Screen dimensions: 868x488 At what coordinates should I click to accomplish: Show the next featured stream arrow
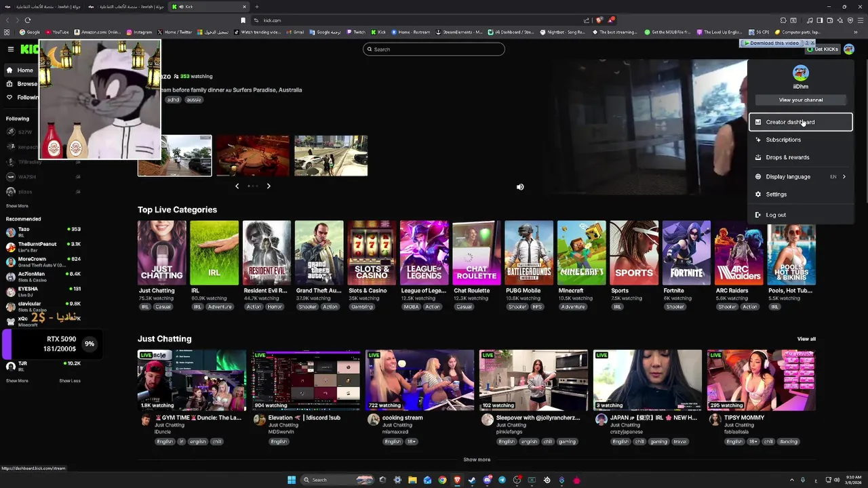coord(269,186)
